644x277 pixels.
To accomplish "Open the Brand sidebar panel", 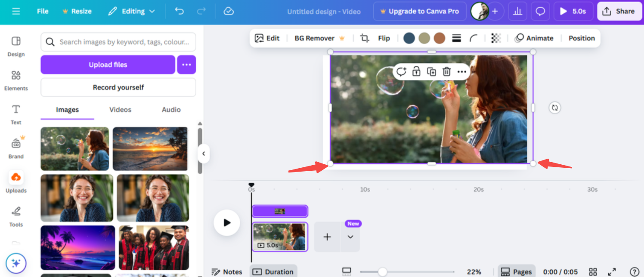I will 16,148.
